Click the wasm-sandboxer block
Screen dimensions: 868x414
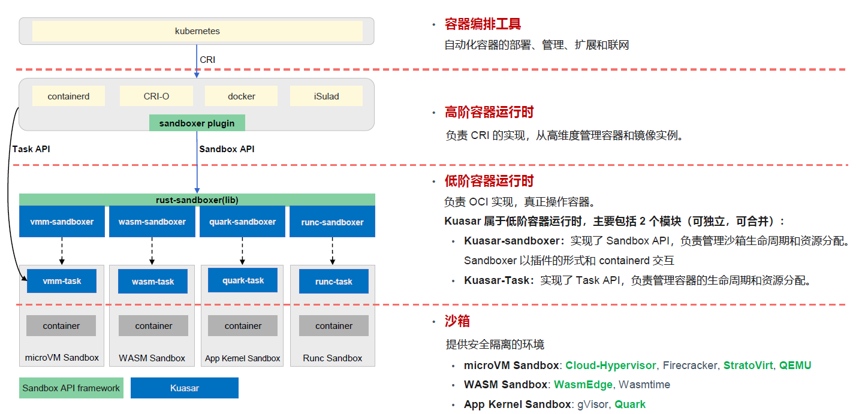click(152, 222)
